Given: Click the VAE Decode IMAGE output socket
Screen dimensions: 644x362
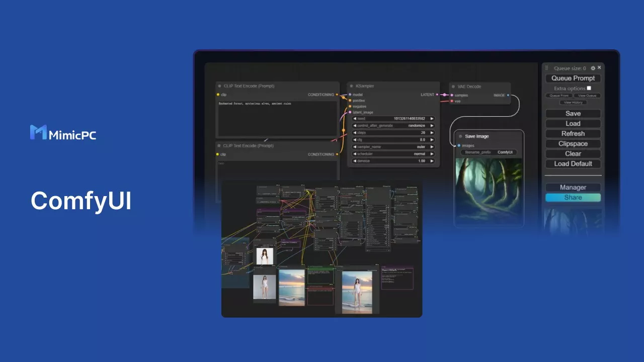Looking at the screenshot, I should tap(508, 95).
